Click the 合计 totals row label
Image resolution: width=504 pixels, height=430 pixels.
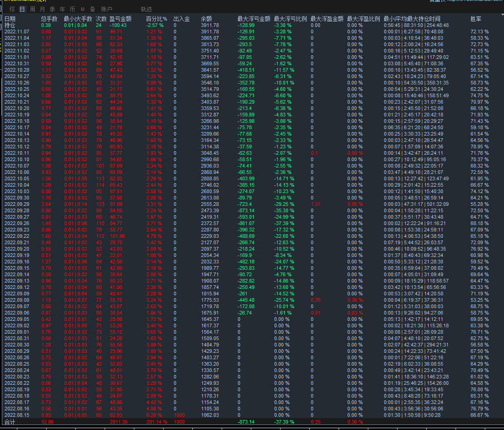[x=10, y=422]
